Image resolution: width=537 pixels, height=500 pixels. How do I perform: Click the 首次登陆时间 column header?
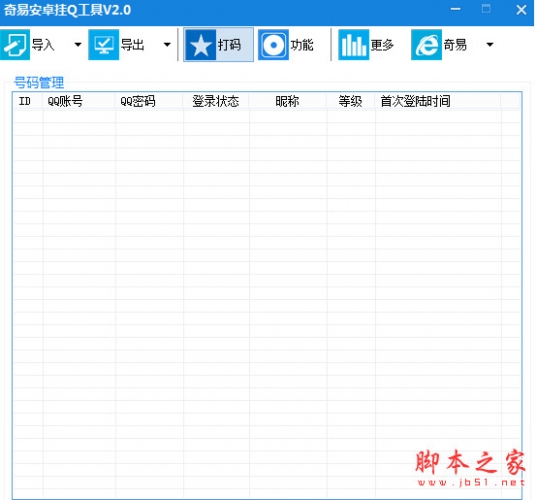coord(438,101)
